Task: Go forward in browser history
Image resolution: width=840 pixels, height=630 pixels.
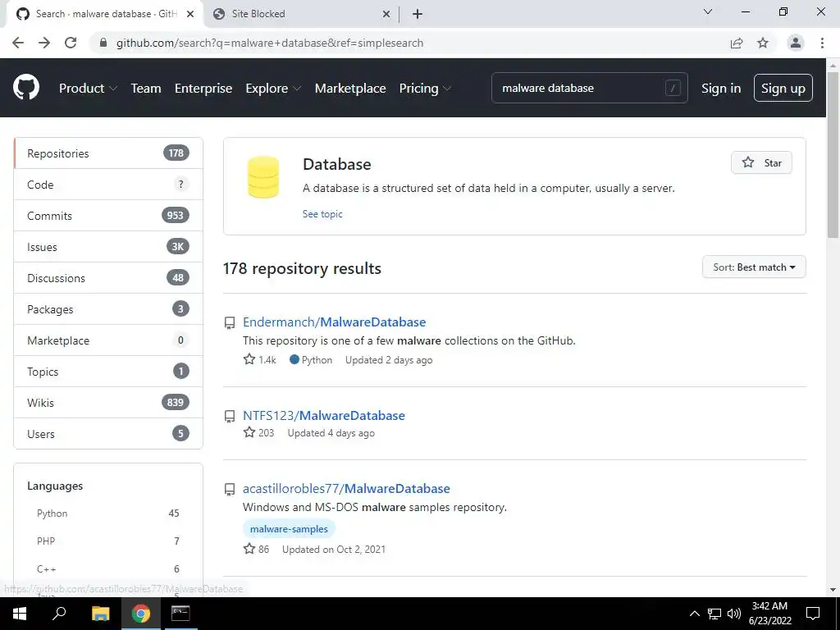Action: 44,43
